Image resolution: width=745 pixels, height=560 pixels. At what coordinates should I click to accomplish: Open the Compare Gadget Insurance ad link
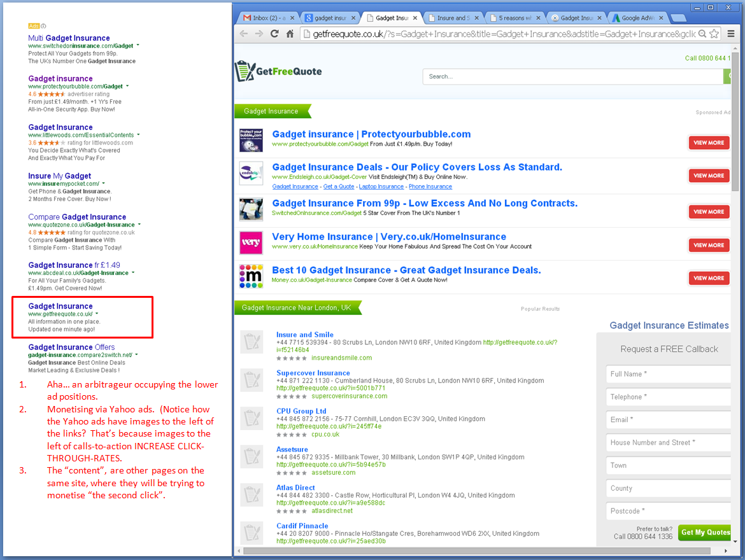click(77, 217)
